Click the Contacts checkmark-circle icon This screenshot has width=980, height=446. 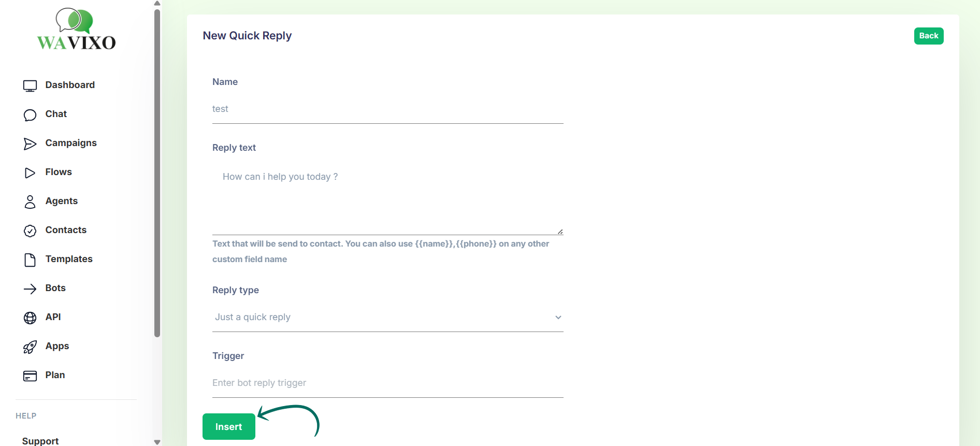coord(30,231)
